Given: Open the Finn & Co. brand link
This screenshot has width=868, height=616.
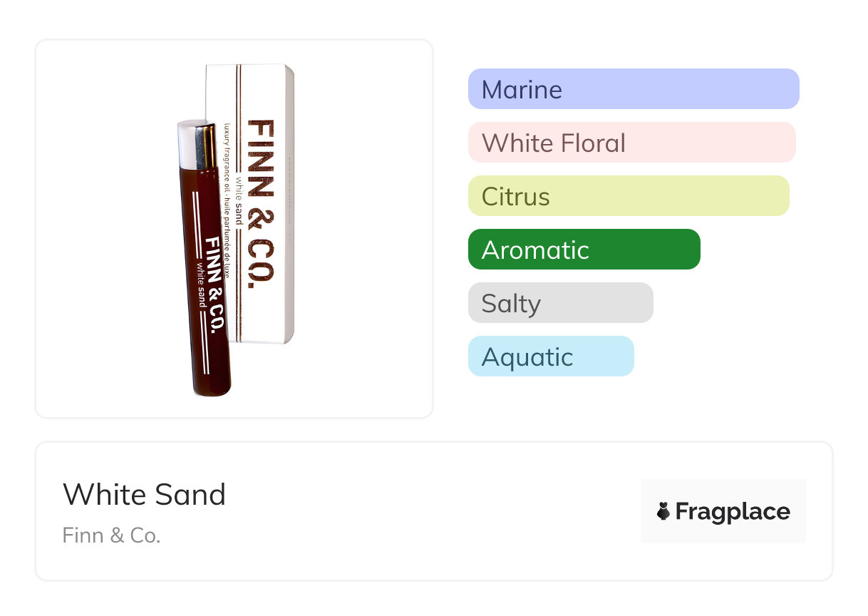Looking at the screenshot, I should tap(111, 535).
